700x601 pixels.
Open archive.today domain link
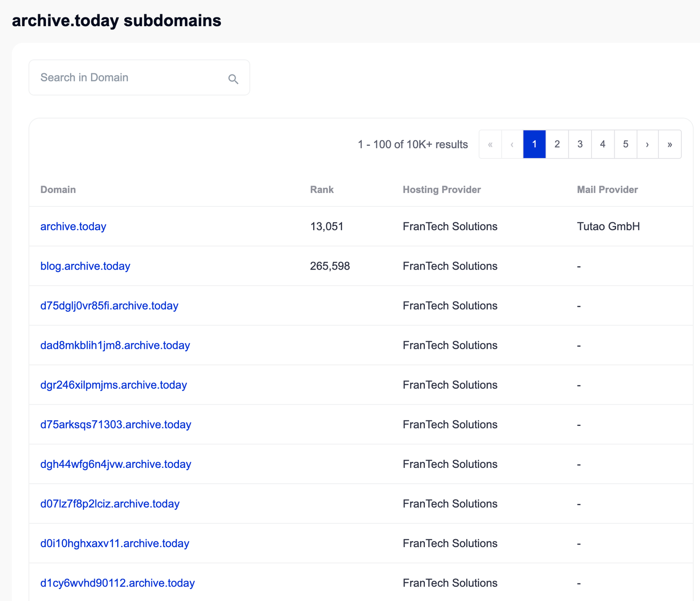pos(73,226)
